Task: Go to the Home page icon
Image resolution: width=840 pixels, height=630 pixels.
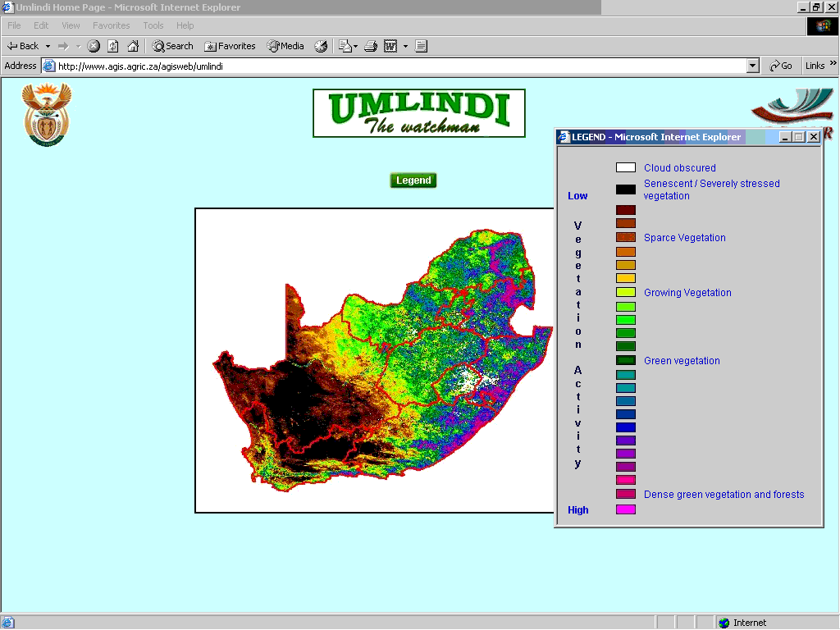Action: 133,46
